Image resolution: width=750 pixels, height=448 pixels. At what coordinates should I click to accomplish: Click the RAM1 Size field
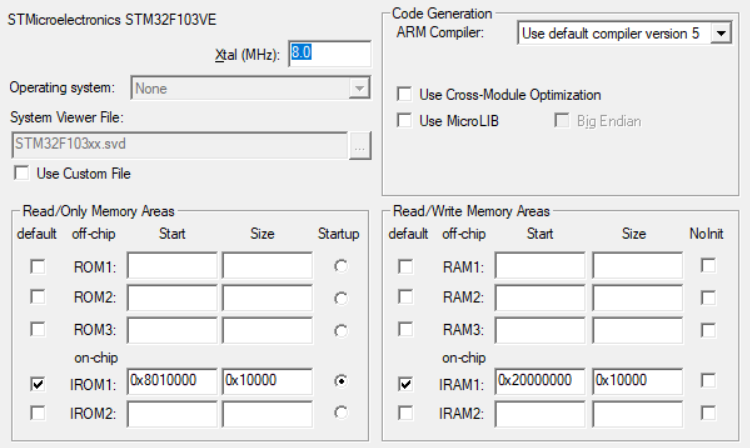638,265
